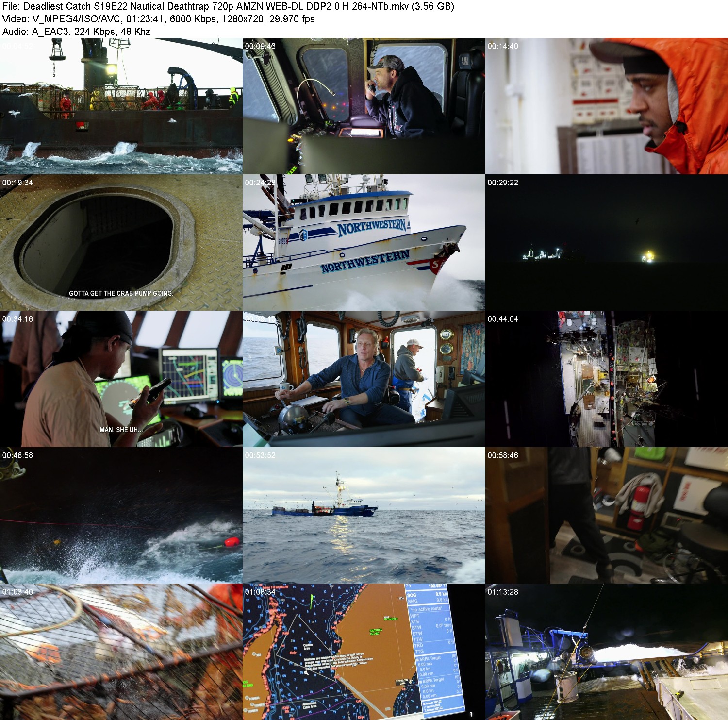The width and height of the screenshot is (728, 720).
Task: Click the 00:14:40 timestamp label
Action: click(x=503, y=46)
